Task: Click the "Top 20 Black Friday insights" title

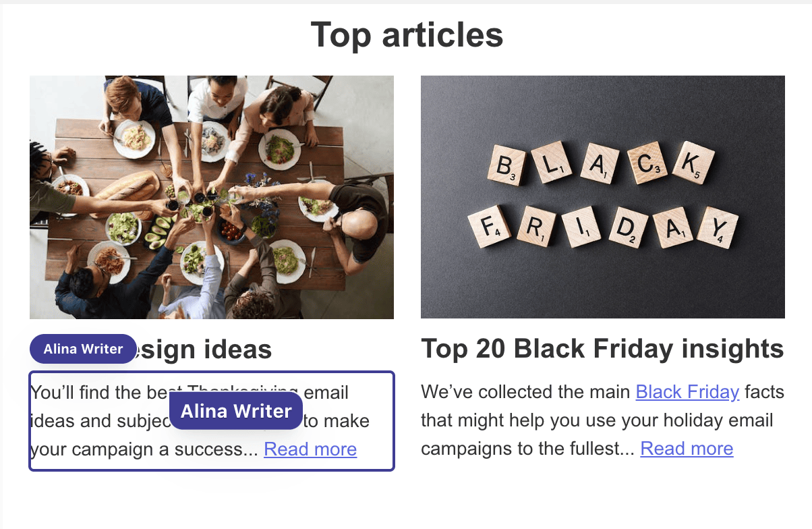Action: [x=602, y=349]
